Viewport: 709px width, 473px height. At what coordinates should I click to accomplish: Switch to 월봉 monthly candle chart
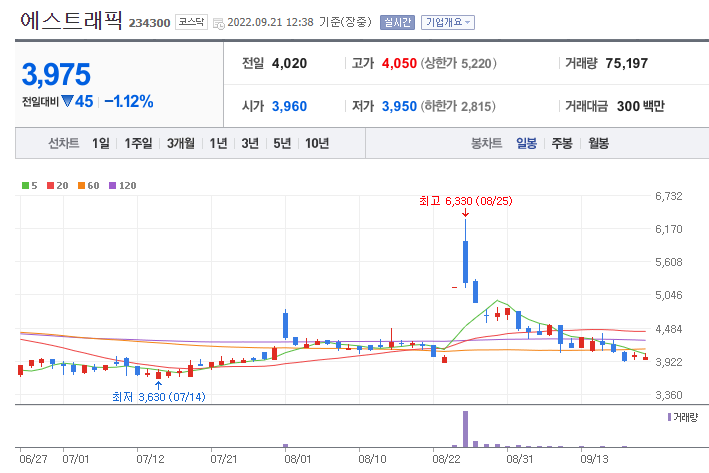[x=598, y=143]
